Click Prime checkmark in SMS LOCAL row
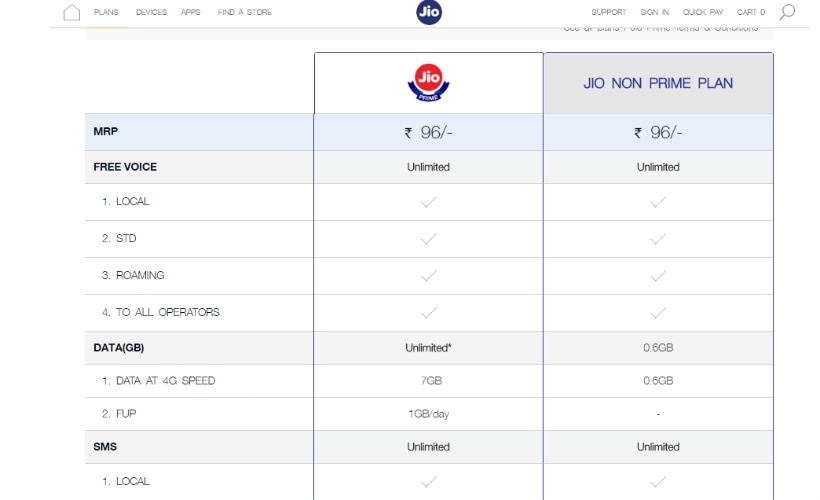820x500 pixels. click(428, 482)
